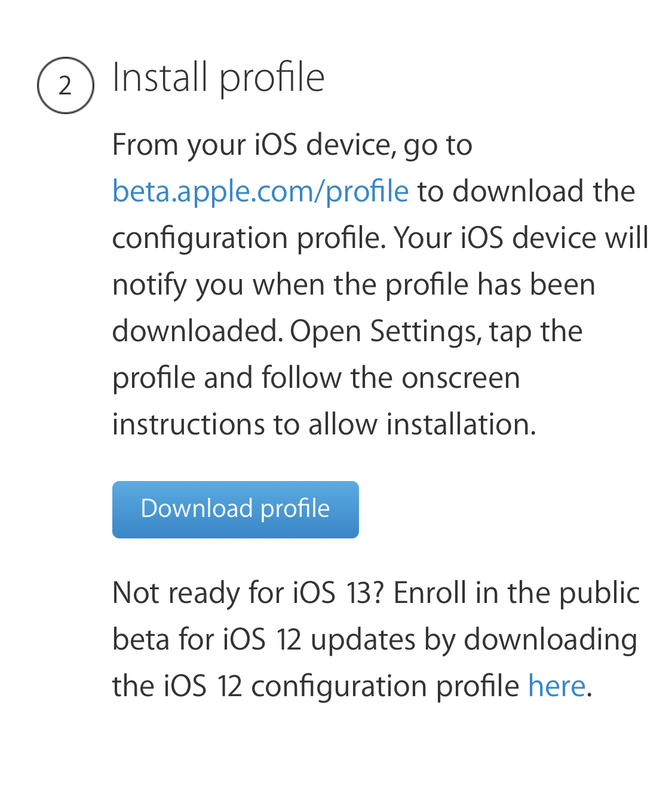
Task: Click the 'the iOS 12 configuration profile' text
Action: (316, 686)
